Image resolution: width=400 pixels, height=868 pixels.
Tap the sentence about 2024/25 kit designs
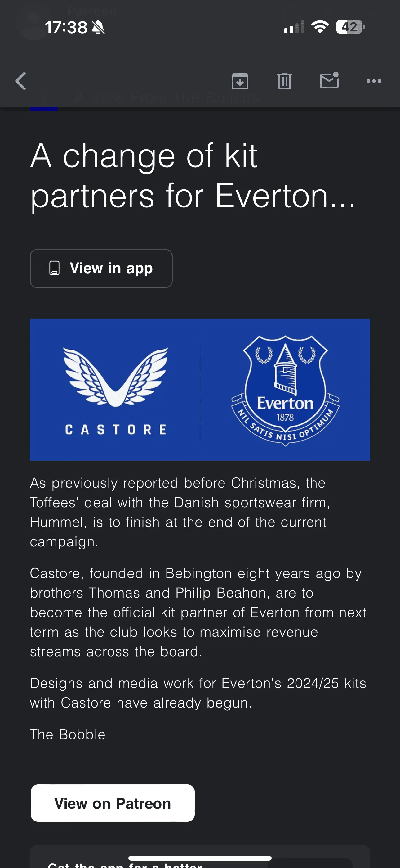point(197,693)
